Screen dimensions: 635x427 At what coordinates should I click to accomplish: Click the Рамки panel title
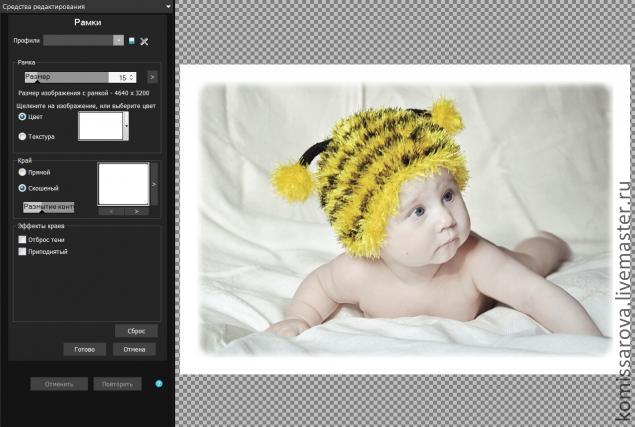click(x=87, y=22)
